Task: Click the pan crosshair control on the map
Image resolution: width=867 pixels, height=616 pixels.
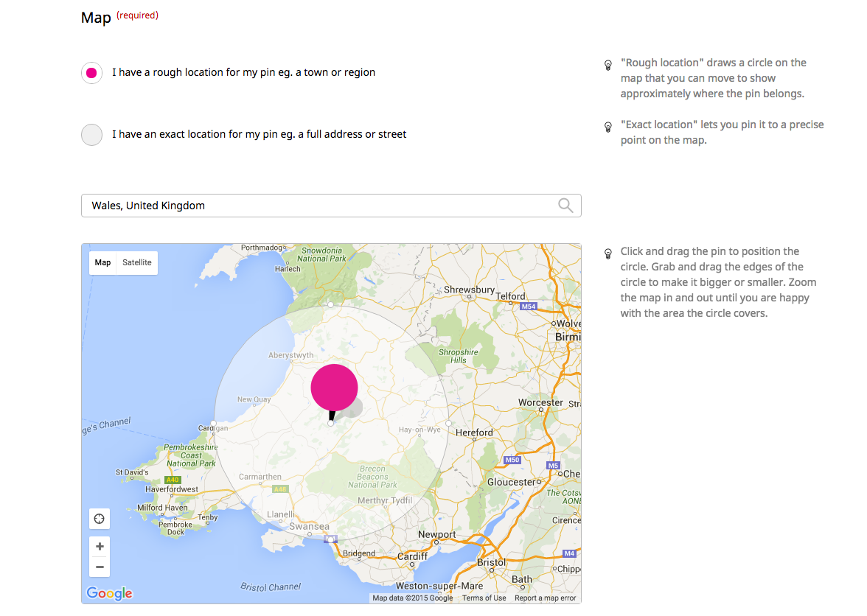Action: click(99, 519)
